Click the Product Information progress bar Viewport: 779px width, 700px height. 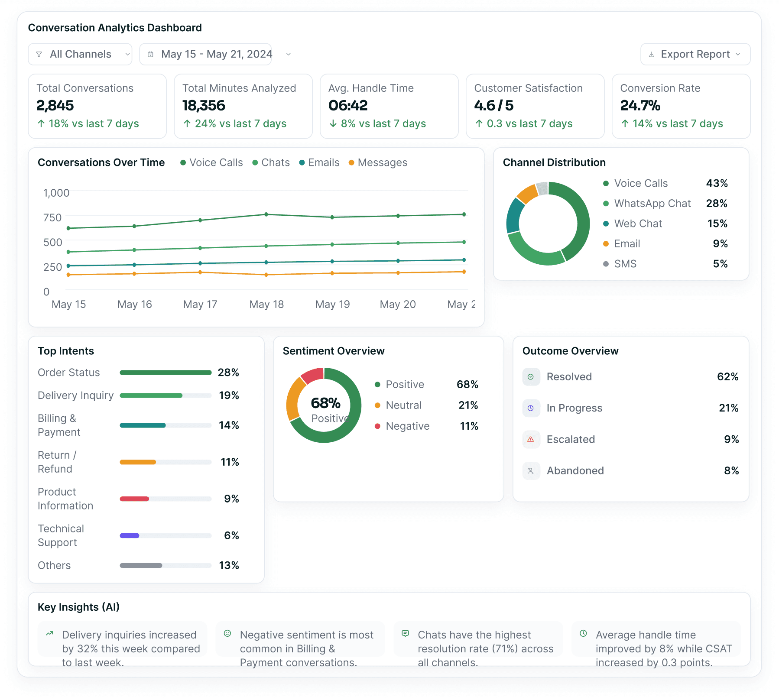[166, 499]
